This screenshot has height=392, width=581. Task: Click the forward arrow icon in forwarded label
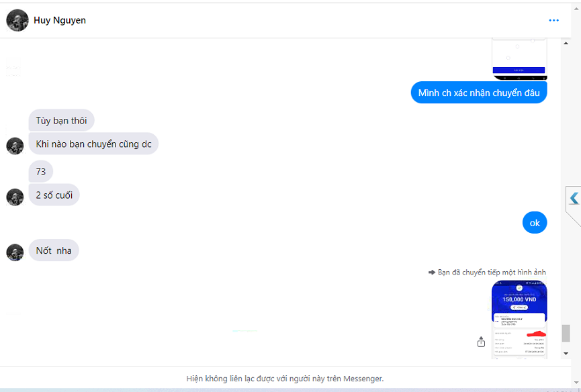pyautogui.click(x=432, y=273)
